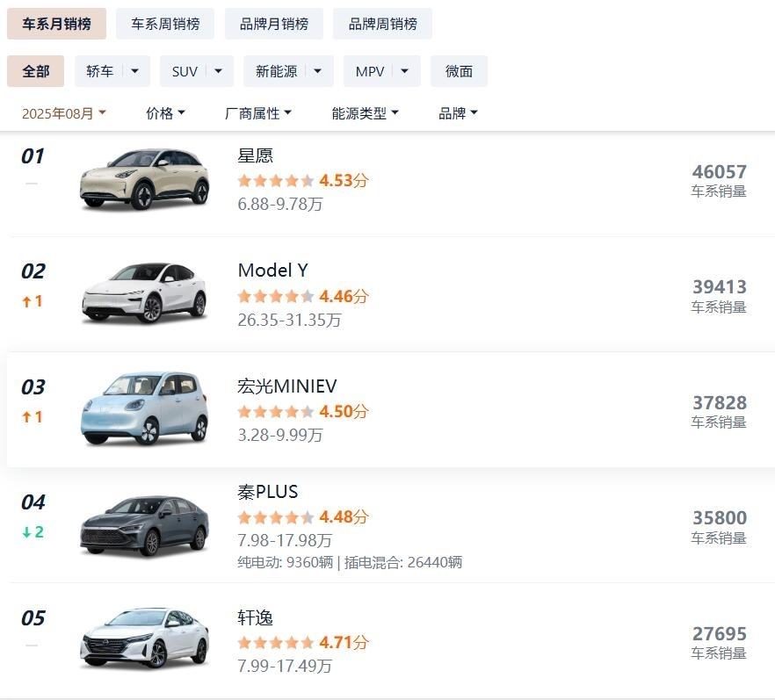Click the 秦PLUS car thumbnail

click(144, 526)
